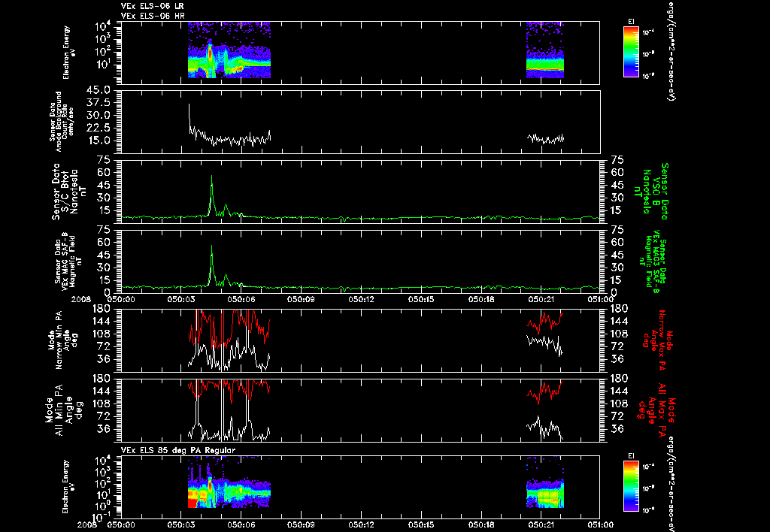The image size is (770, 532).
Task: Click the 050:06 label on the bottom time axis
Action: (x=241, y=524)
